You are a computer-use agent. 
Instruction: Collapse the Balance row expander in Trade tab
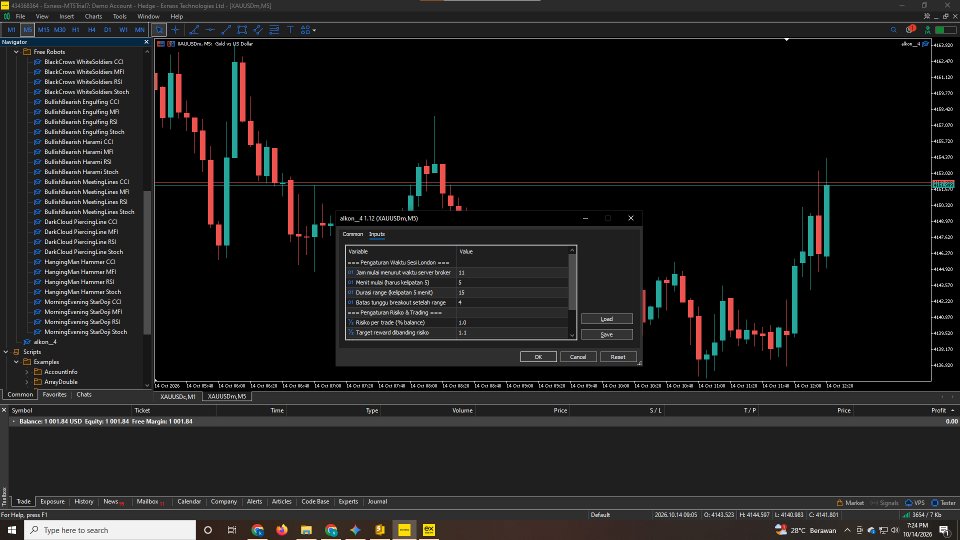click(13, 421)
